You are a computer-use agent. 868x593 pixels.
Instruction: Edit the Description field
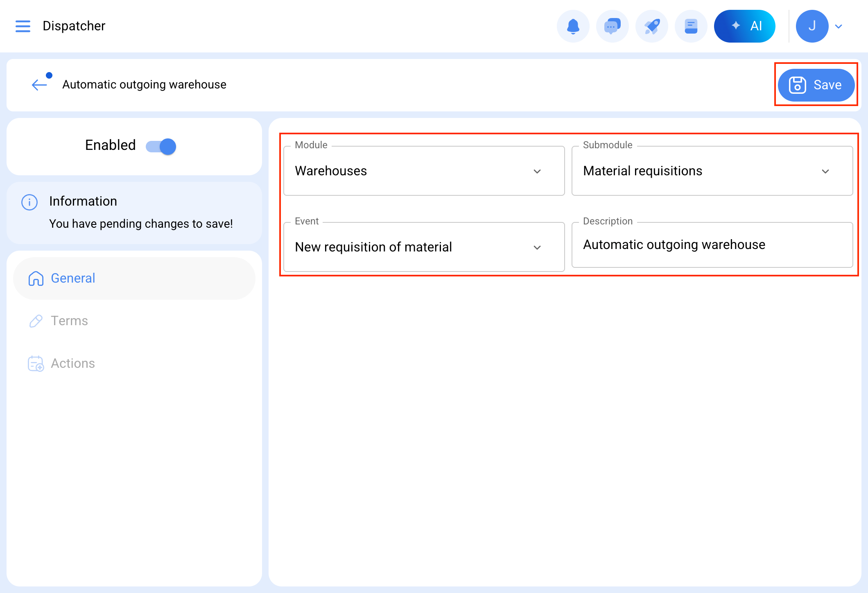(712, 245)
